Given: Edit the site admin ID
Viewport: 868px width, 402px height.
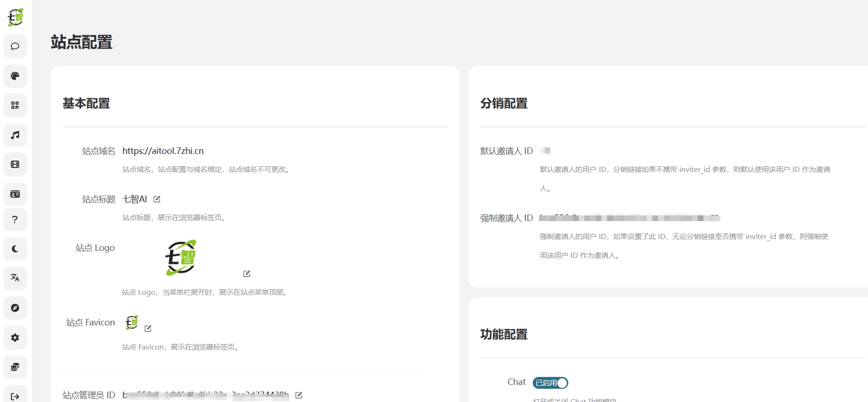Looking at the screenshot, I should point(299,395).
